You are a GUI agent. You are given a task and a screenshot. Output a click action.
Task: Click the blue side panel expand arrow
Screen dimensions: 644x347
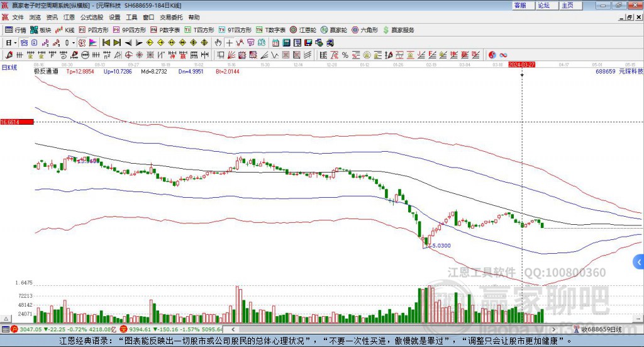click(639, 262)
